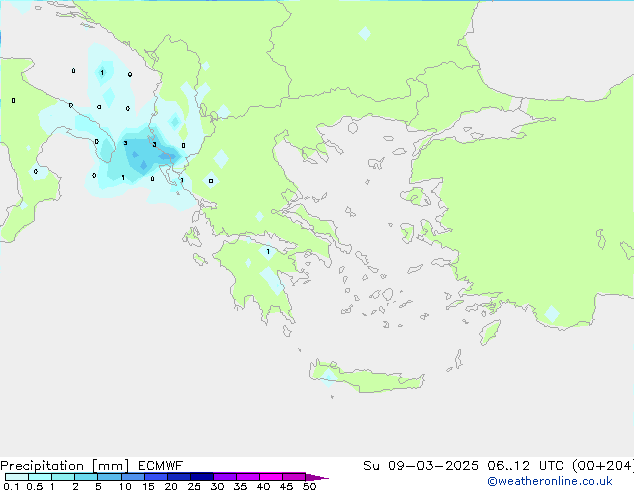Click the '50' legend value
634x490 pixels.
pyautogui.click(x=309, y=486)
